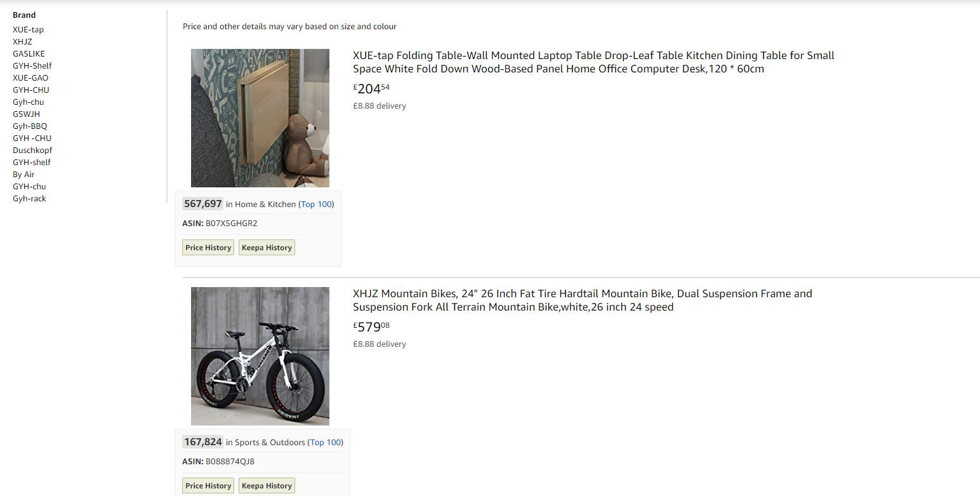Open Top 100 in Home & Kitchen
Image resolution: width=980 pixels, height=496 pixels.
coord(316,204)
